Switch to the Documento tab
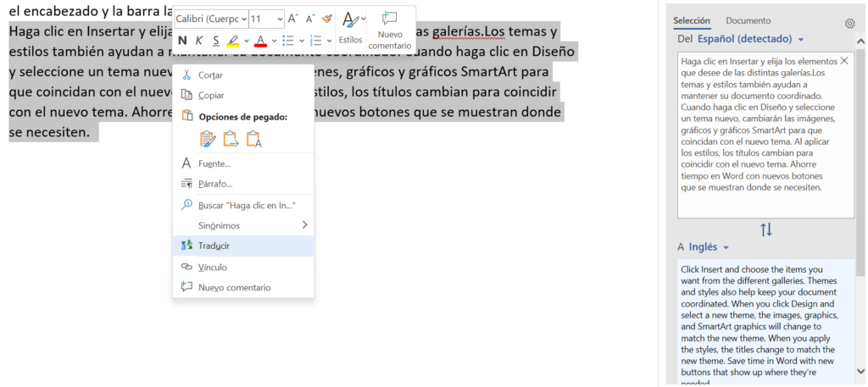The image size is (868, 387). click(748, 20)
